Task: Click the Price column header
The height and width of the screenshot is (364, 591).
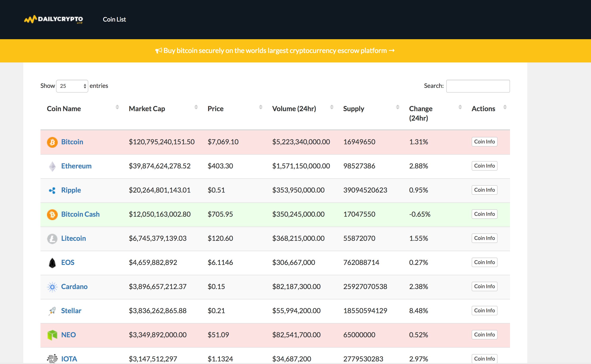Action: [x=215, y=109]
